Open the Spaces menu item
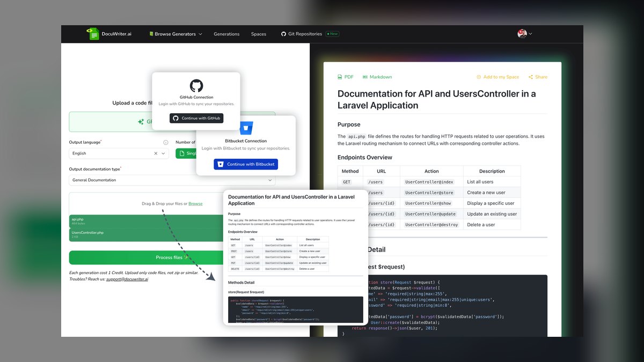This screenshot has width=644, height=362. point(259,34)
